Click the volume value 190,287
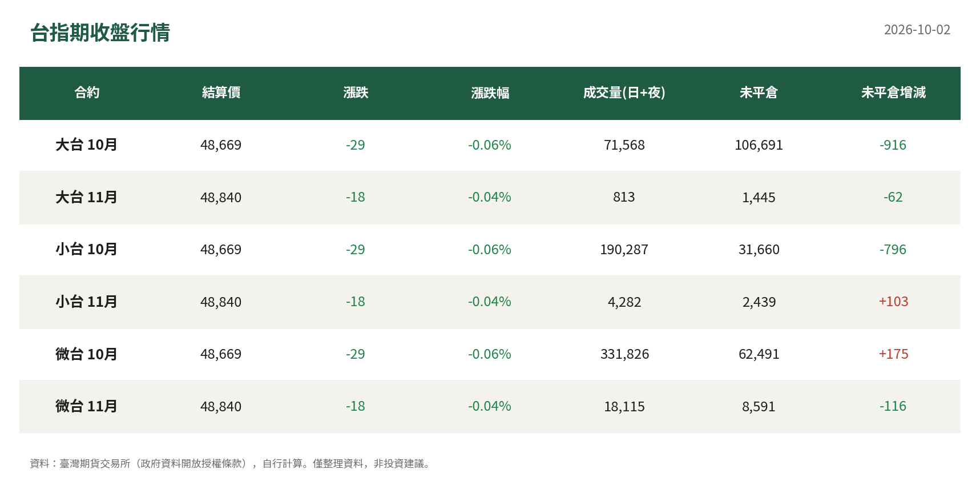This screenshot has width=980, height=481. (624, 250)
